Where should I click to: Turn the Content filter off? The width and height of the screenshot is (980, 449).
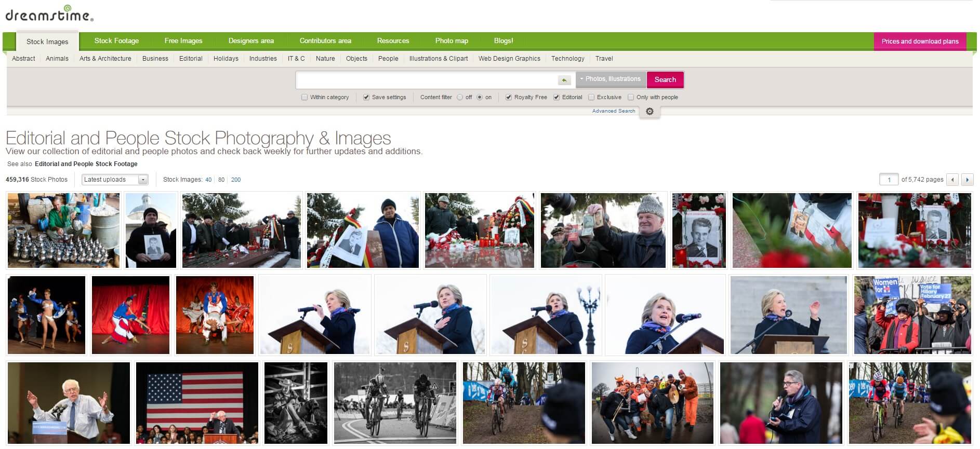(460, 97)
